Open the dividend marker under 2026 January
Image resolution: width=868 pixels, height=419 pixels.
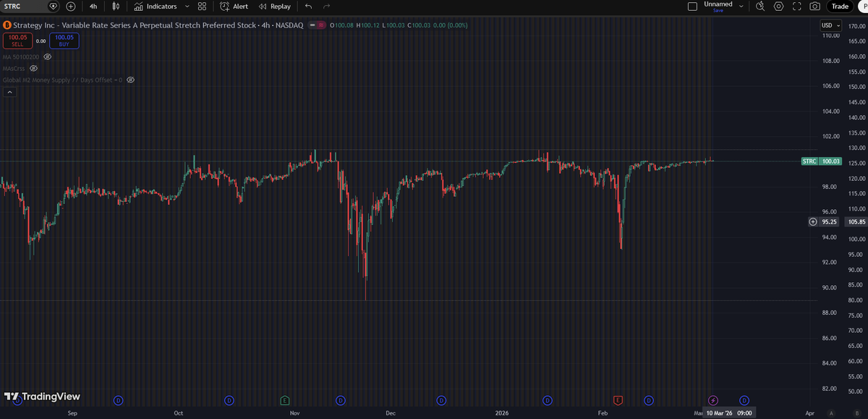(x=548, y=399)
